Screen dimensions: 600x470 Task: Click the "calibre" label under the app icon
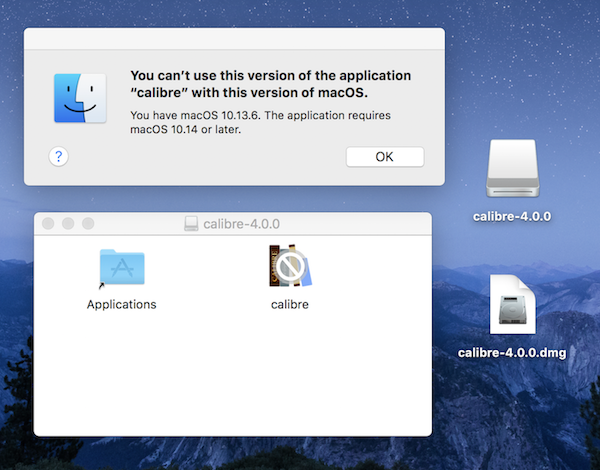click(290, 304)
